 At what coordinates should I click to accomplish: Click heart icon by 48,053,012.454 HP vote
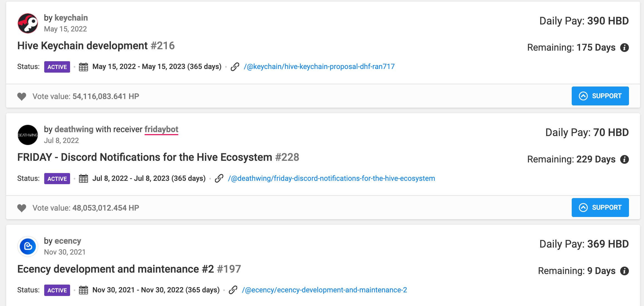(x=22, y=208)
